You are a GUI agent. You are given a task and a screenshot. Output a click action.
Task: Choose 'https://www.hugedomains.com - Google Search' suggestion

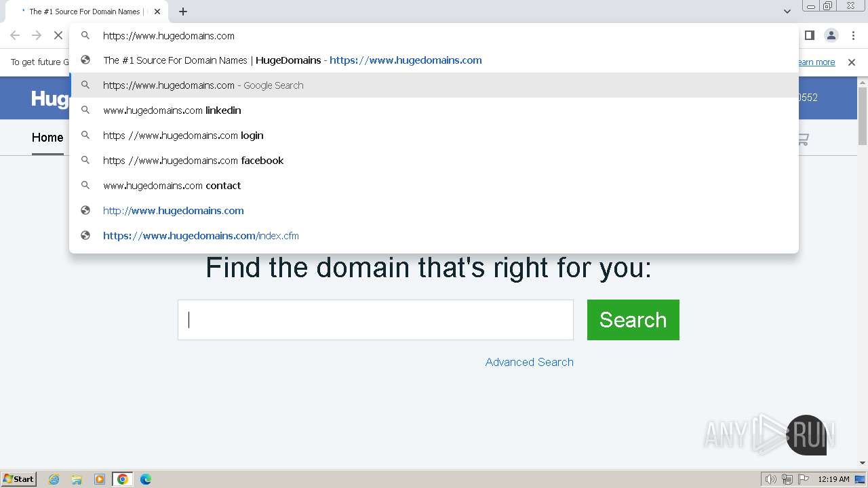coord(434,85)
